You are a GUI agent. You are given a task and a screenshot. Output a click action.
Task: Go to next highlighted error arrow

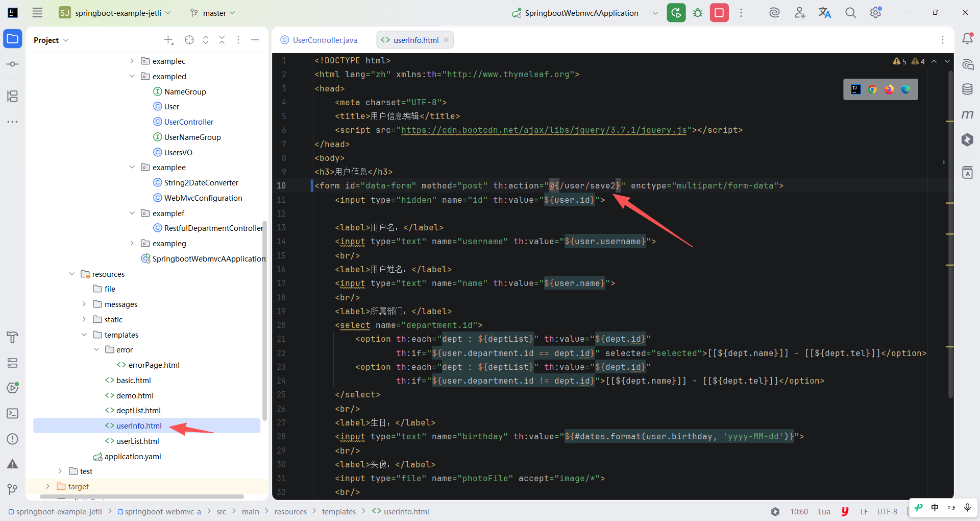tap(947, 61)
